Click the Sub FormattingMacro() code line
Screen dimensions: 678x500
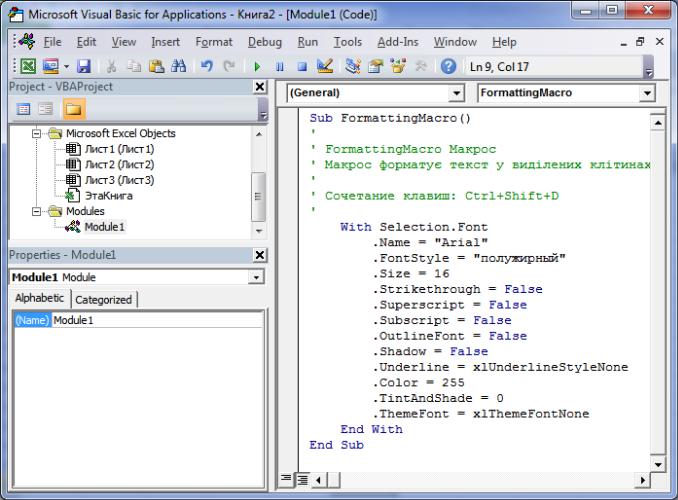pos(390,118)
